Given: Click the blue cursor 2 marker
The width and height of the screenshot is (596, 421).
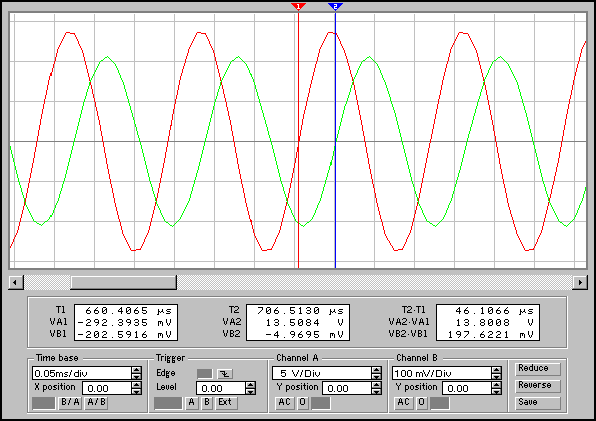Looking at the screenshot, I should [x=335, y=6].
